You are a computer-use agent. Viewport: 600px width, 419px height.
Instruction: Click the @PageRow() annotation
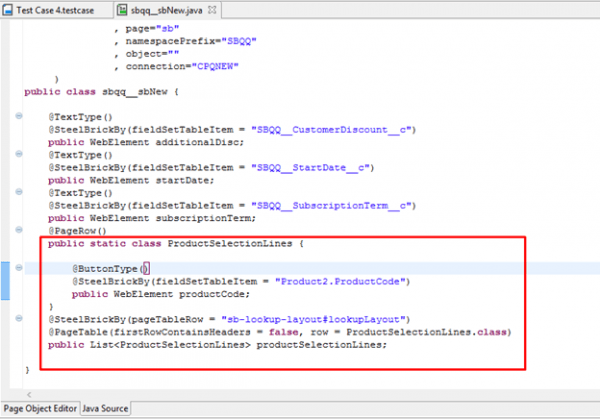tap(77, 231)
